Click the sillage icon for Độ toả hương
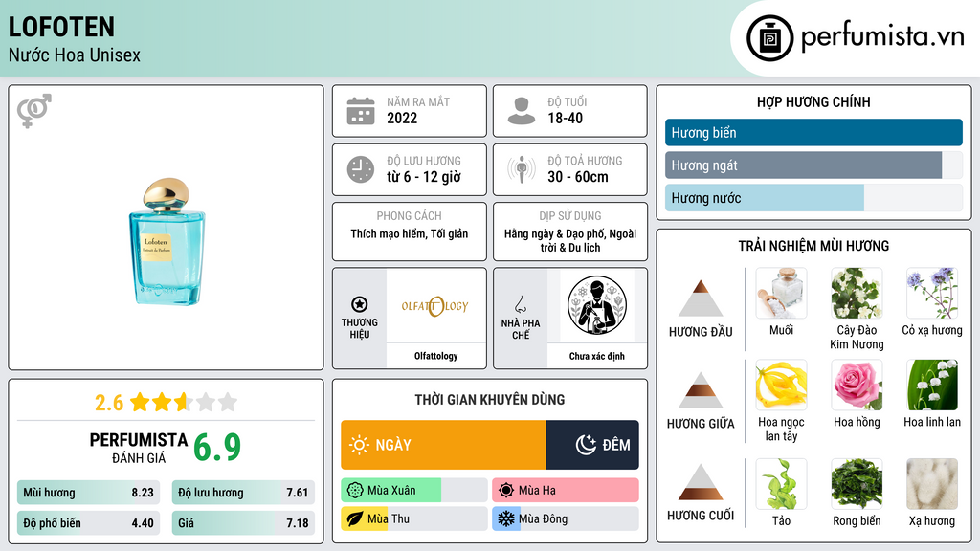 pyautogui.click(x=522, y=169)
